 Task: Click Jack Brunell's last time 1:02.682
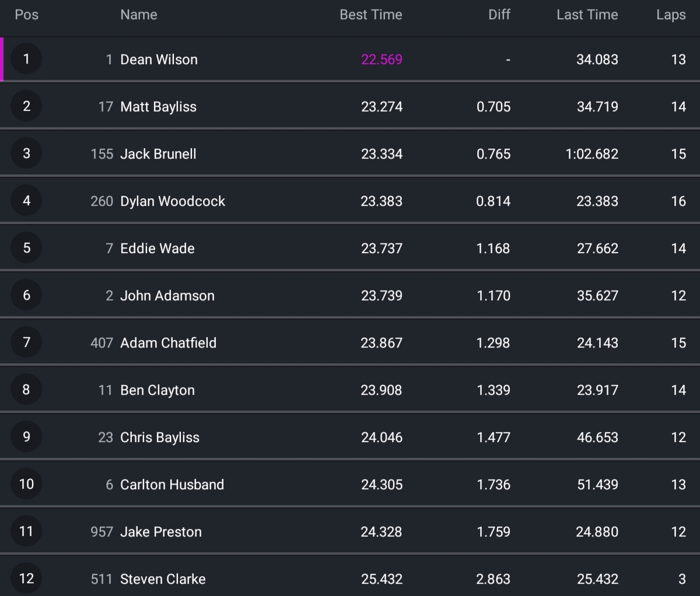tap(591, 154)
